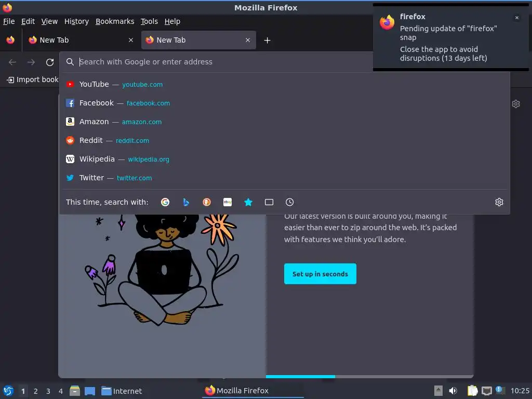
Task: Click the blue show desktop icon
Action: pos(90,391)
